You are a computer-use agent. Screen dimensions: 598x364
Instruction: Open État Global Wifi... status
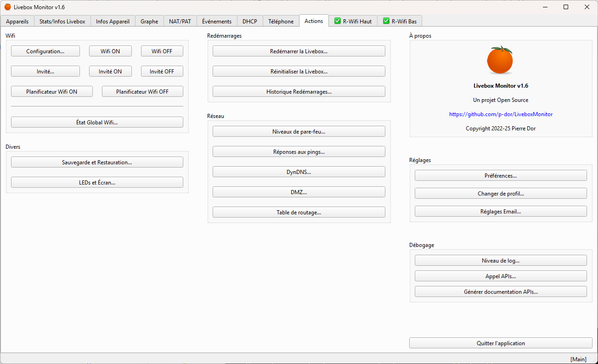click(97, 122)
